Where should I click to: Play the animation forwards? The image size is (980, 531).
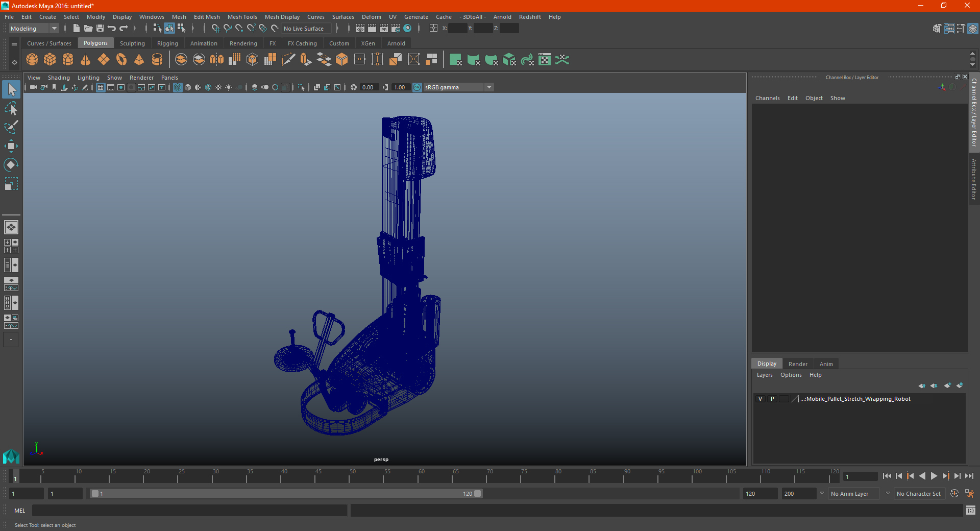point(934,476)
